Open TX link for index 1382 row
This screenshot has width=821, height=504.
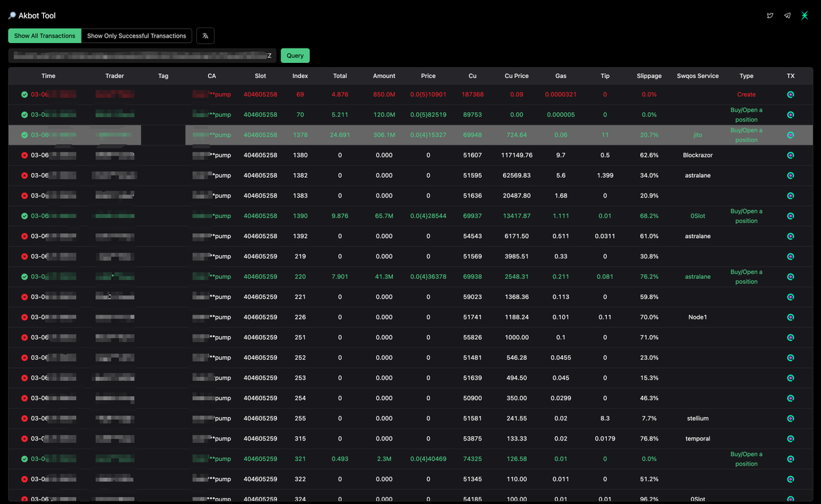click(x=790, y=176)
